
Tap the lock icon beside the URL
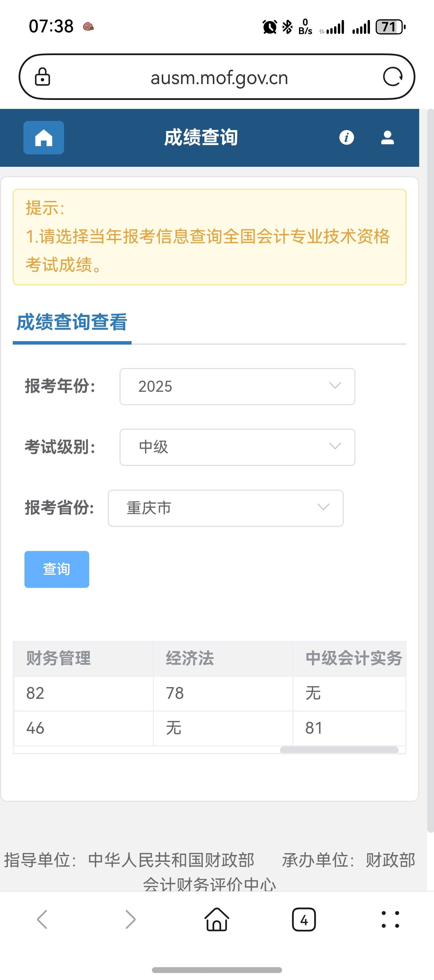43,77
